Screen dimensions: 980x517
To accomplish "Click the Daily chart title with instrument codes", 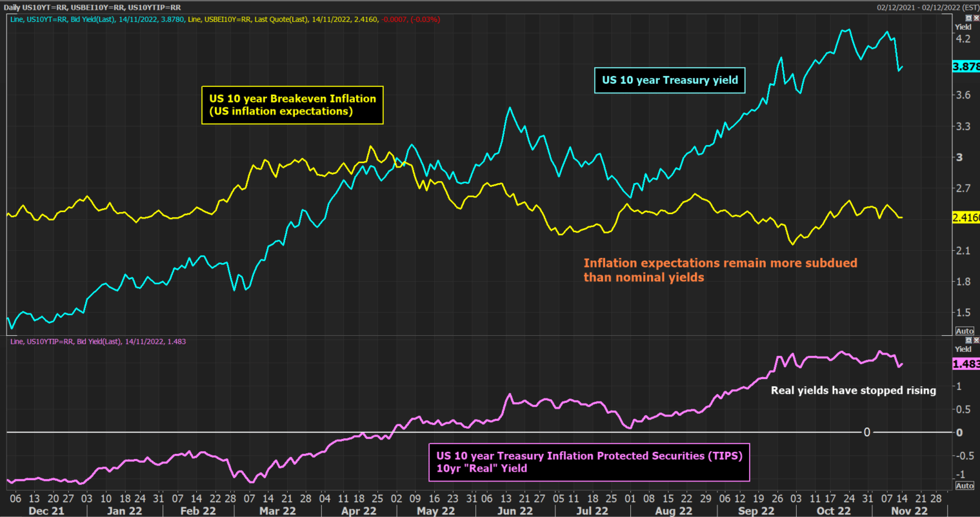I will click(x=92, y=6).
